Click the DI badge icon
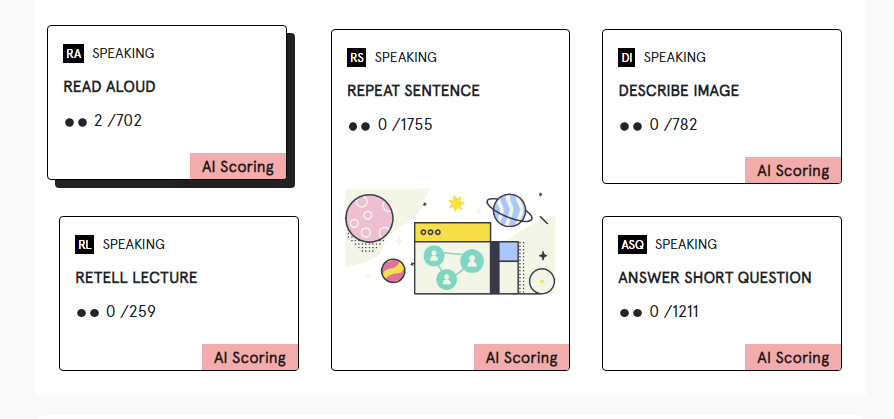894x419 pixels. [x=627, y=57]
